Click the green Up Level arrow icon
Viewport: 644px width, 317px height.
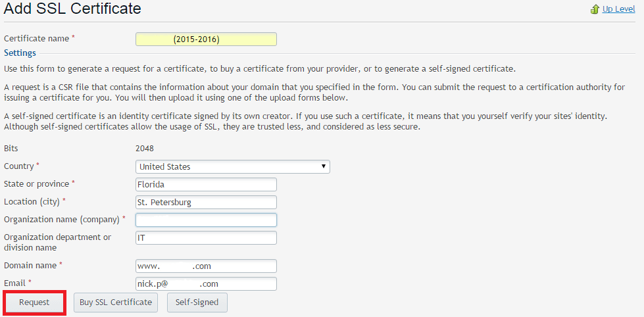pos(595,9)
